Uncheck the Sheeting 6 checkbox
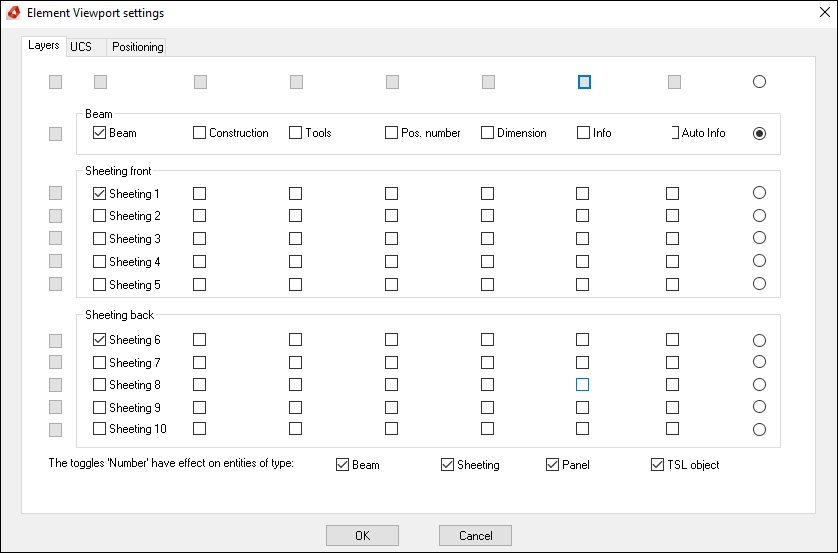The height and width of the screenshot is (553, 838). click(99, 339)
